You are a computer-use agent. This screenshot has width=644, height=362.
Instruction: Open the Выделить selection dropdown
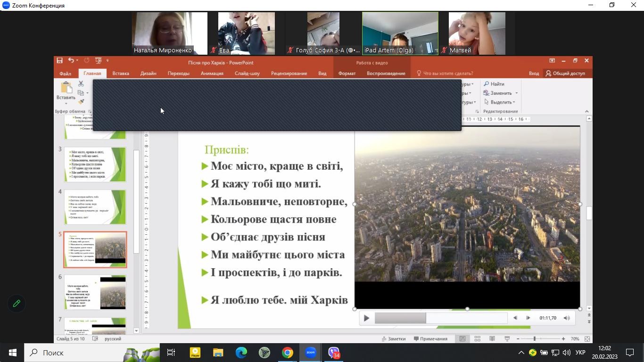pos(500,102)
